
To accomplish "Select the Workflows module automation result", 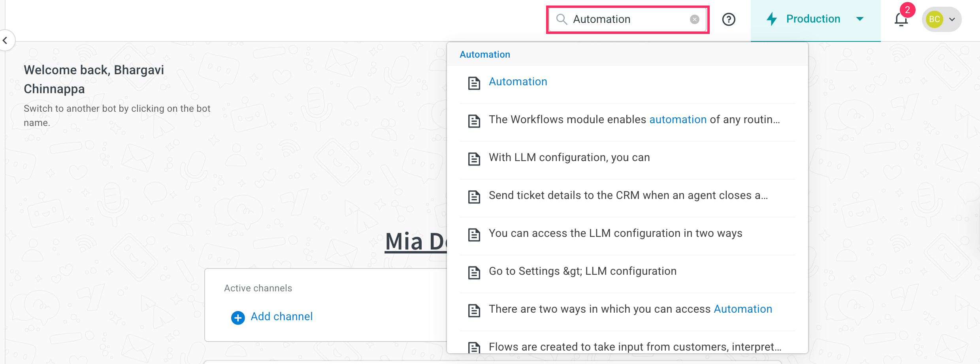I will pyautogui.click(x=634, y=120).
